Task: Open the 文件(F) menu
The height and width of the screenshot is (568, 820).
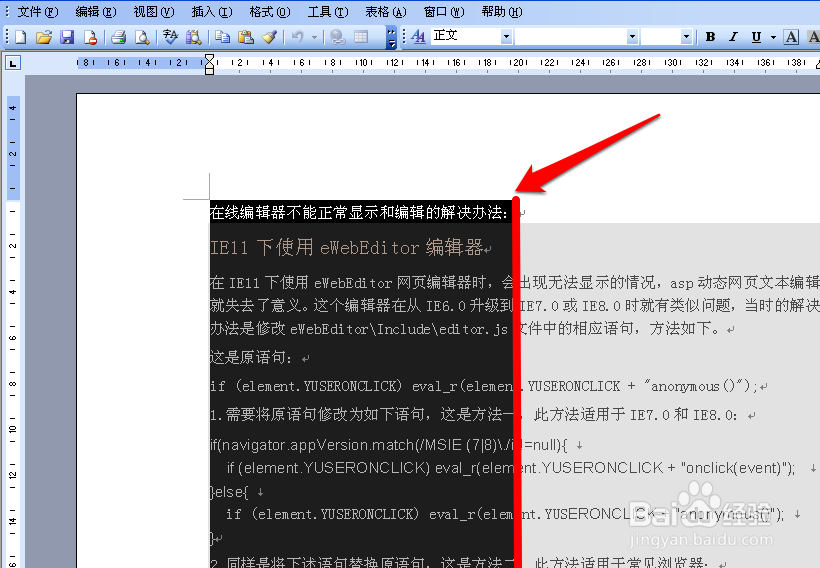Action: click(x=38, y=12)
